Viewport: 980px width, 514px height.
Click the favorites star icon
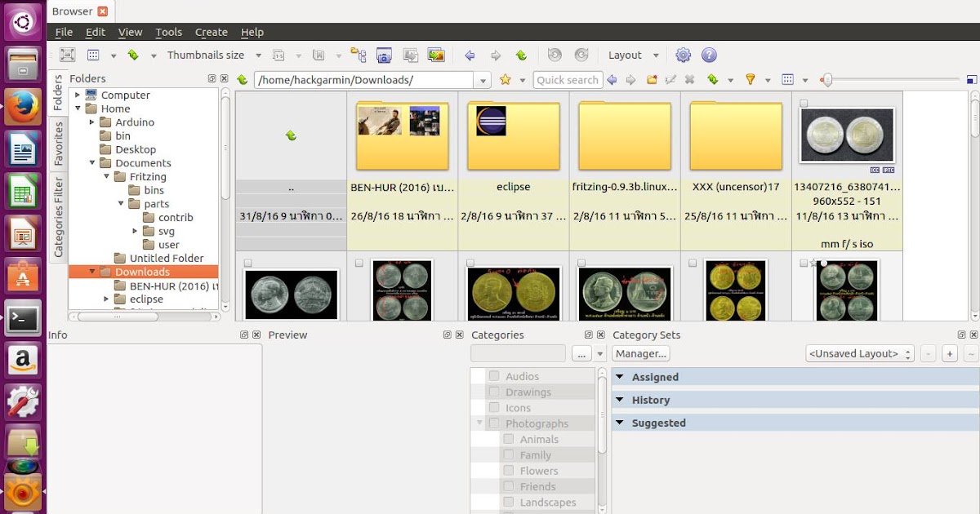tap(506, 80)
